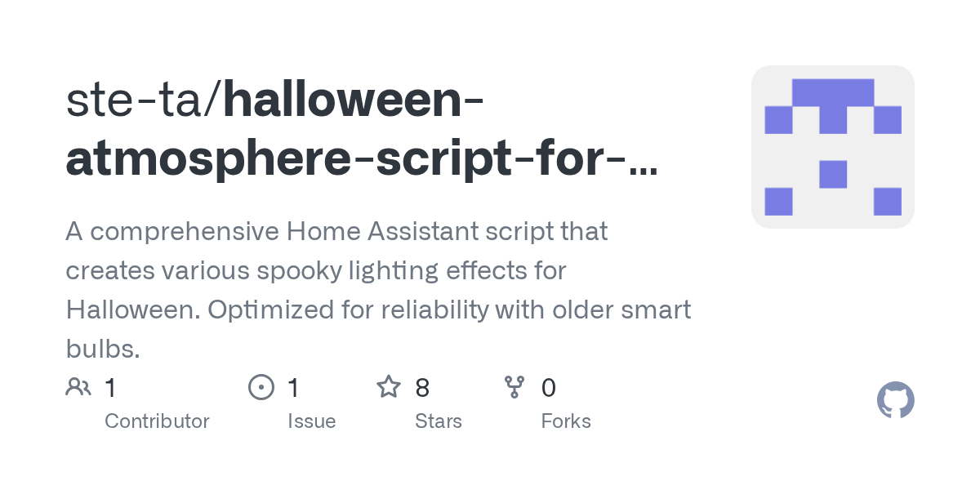Image resolution: width=980 pixels, height=490 pixels.
Task: Click the fork icon
Action: coord(514,387)
